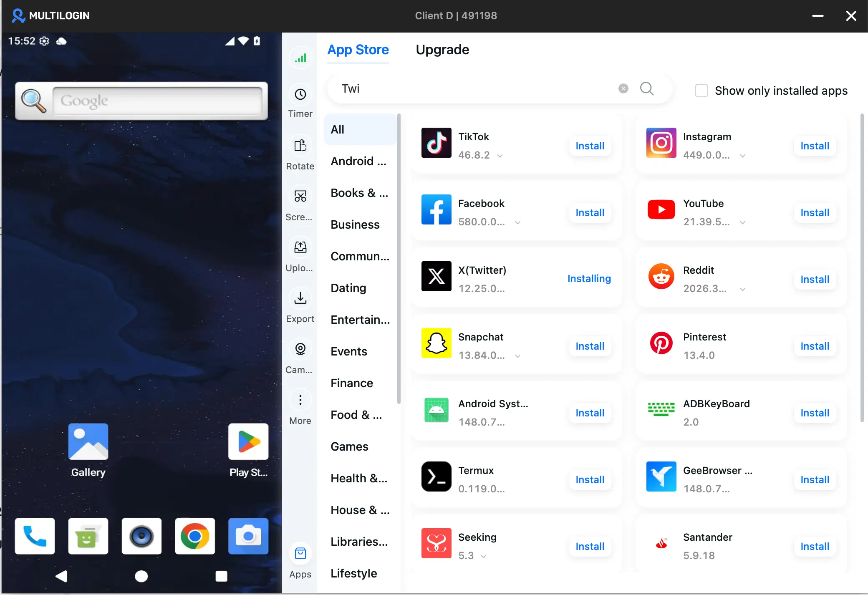Viewport: 868px width, 595px height.
Task: Install the ADBKeyBoard app
Action: 815,413
